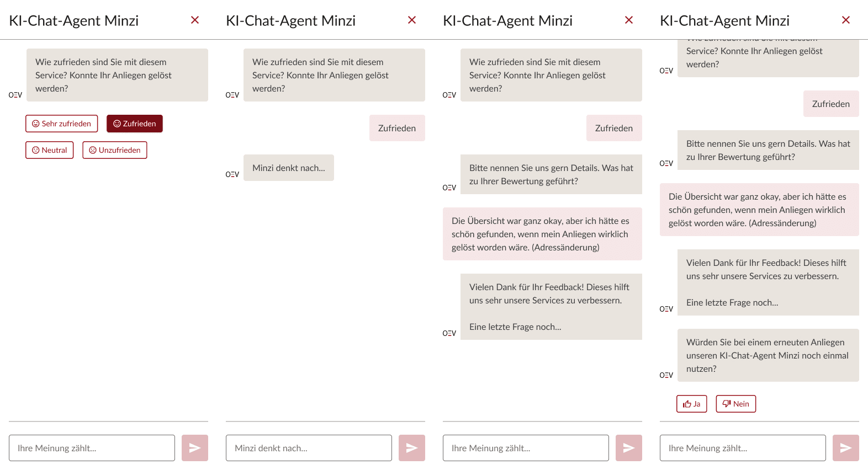Select the Zufrieden satisfaction option
This screenshot has height=470, width=868.
[134, 123]
